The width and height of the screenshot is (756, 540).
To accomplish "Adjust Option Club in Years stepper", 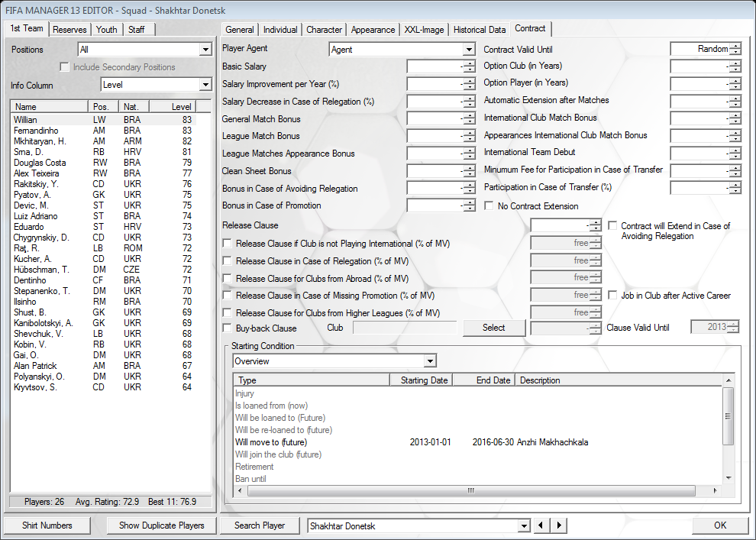I will click(x=735, y=66).
